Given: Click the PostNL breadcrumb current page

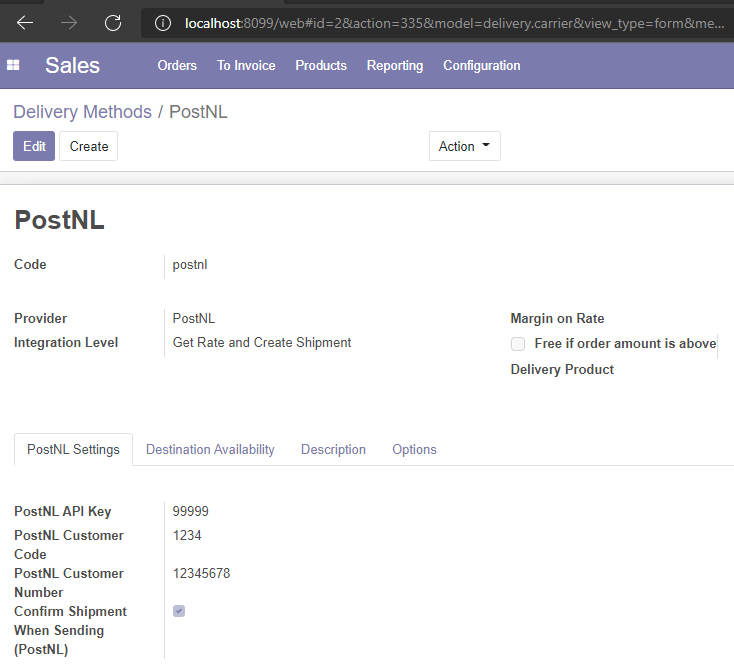Looking at the screenshot, I should pos(198,112).
